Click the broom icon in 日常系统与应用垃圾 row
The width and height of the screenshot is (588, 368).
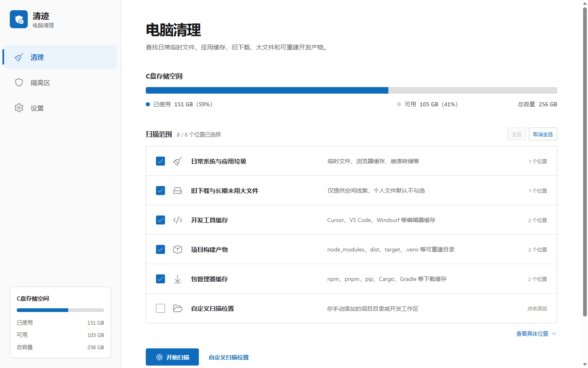click(178, 161)
